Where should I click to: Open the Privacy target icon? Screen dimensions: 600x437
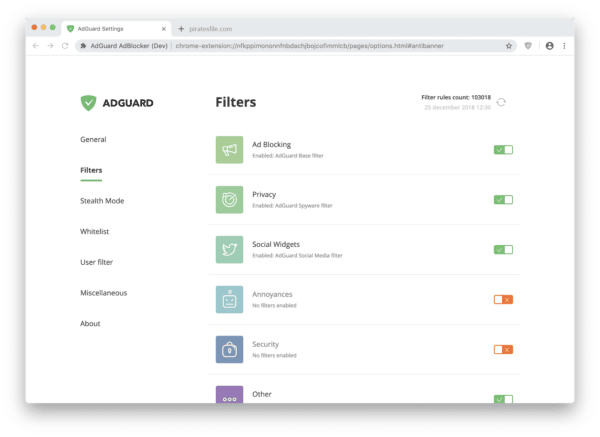coord(229,199)
